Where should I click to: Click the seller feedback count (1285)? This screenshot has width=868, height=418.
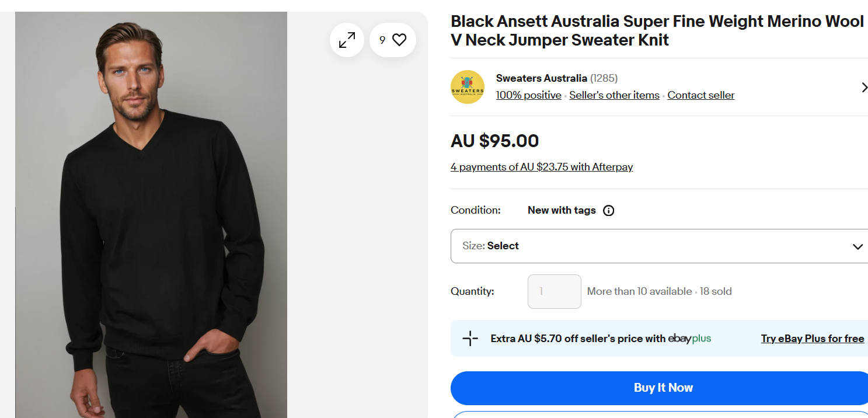click(604, 78)
